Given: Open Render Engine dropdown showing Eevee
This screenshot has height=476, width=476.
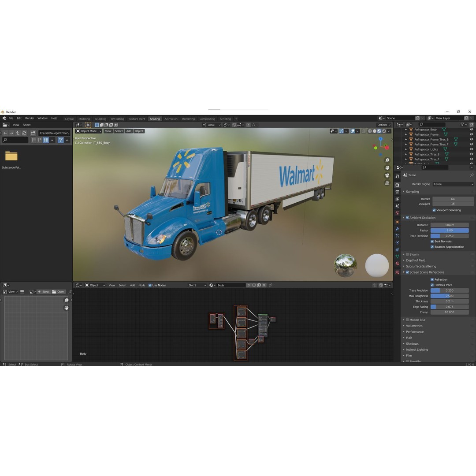Looking at the screenshot, I should [x=453, y=184].
